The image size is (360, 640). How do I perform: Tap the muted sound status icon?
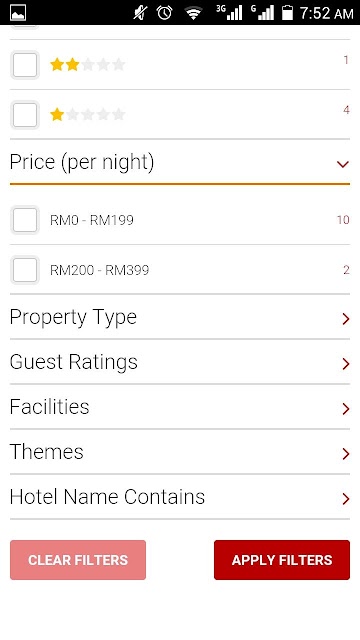tap(140, 13)
